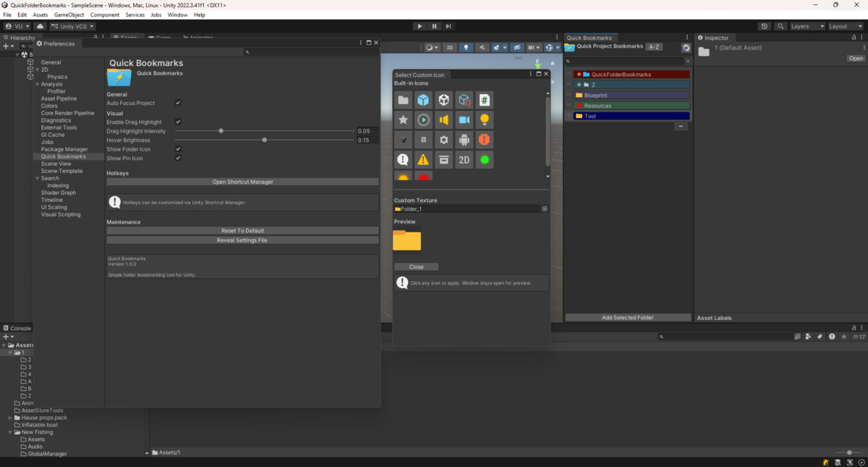The height and width of the screenshot is (467, 868).
Task: Toggle Show Folder Icon checkbox
Action: point(178,149)
